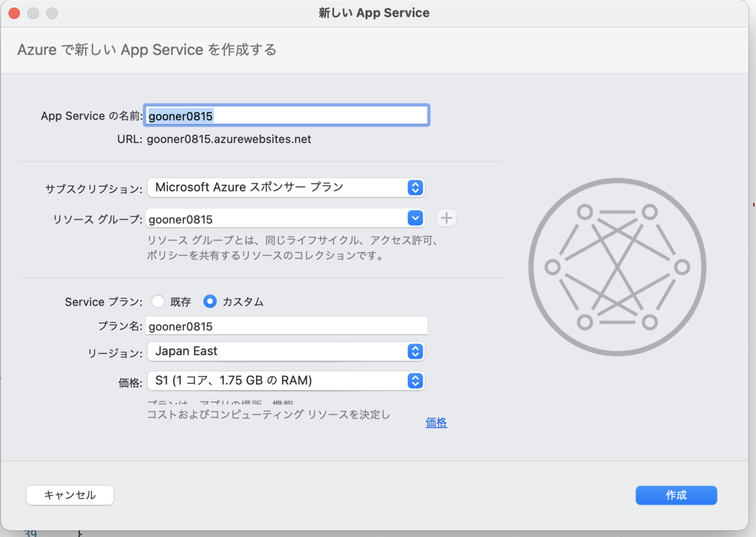Select the 既存 Service plan radio button
This screenshot has height=537, width=756.
(x=157, y=302)
